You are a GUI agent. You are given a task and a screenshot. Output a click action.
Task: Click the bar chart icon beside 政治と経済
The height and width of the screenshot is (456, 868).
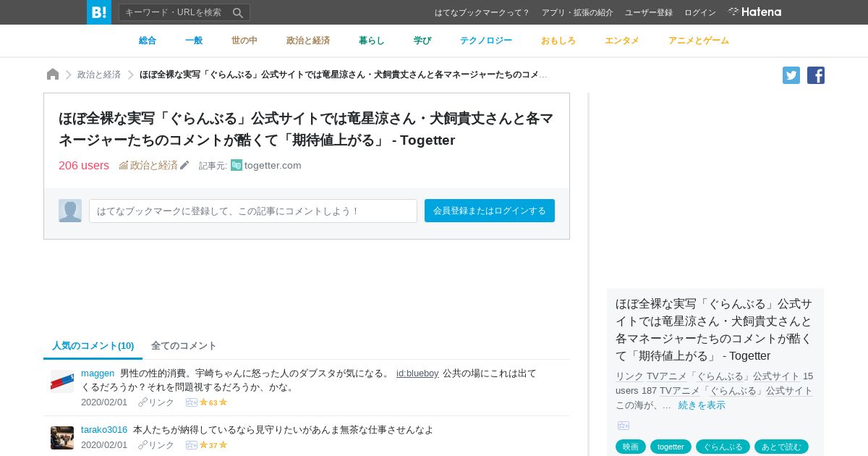(124, 165)
